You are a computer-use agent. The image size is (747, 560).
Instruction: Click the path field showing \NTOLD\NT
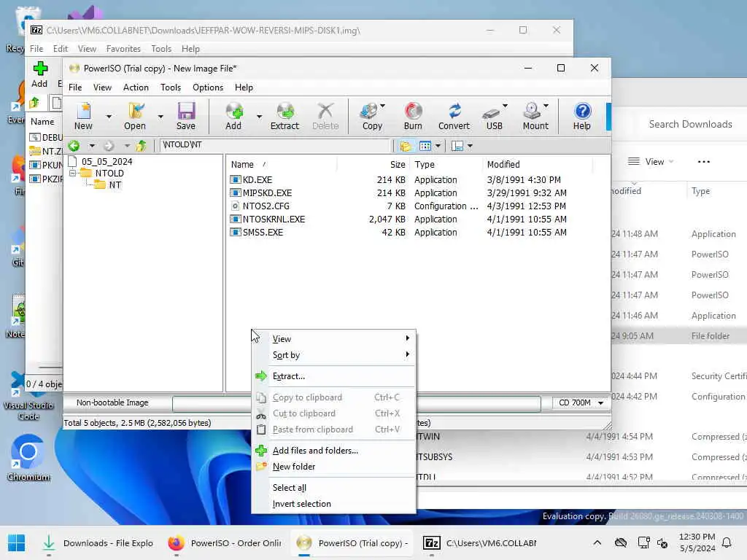click(x=275, y=145)
